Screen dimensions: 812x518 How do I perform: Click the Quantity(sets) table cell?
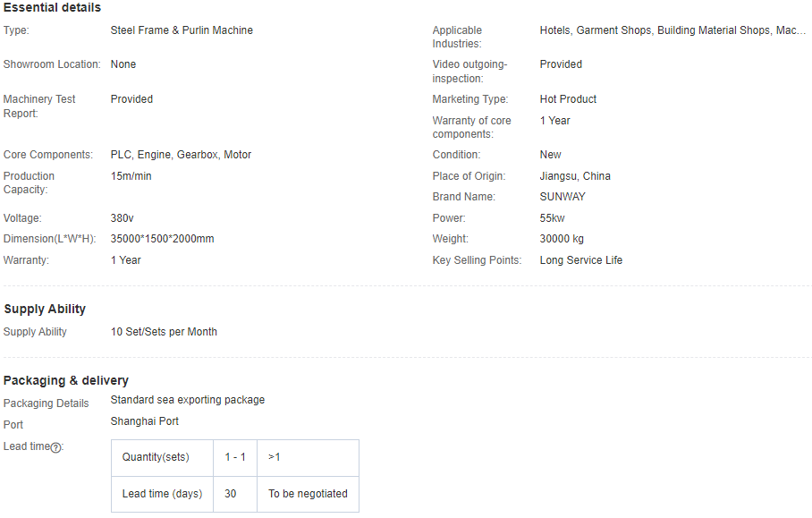tap(162, 458)
